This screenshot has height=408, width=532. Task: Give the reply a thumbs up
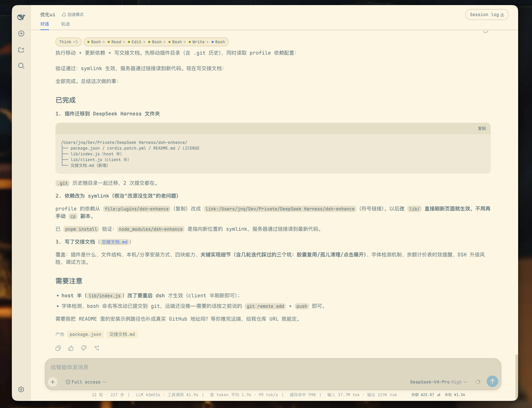point(71,348)
